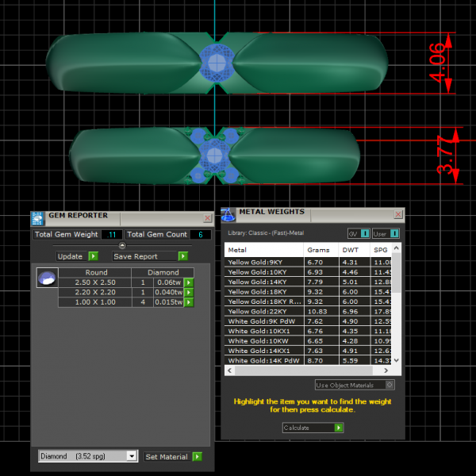The height and width of the screenshot is (476, 476).
Task: Toggle the GV library switch
Action: 365,233
